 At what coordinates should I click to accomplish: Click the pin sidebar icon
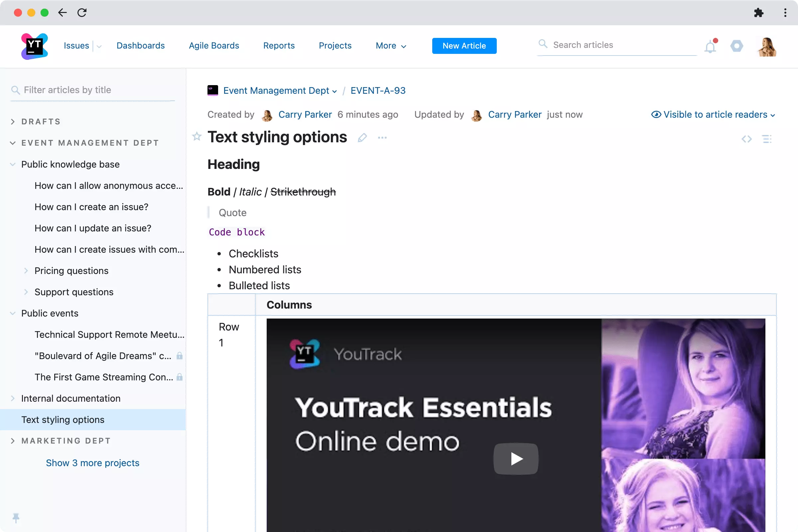(x=16, y=517)
